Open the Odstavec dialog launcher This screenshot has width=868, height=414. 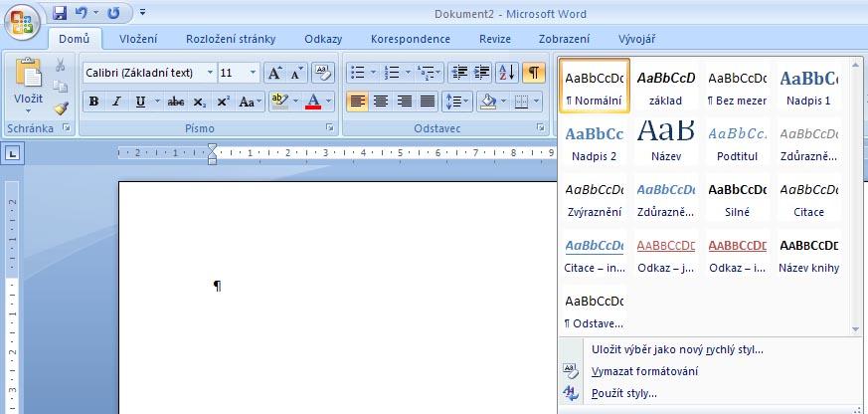click(x=540, y=128)
